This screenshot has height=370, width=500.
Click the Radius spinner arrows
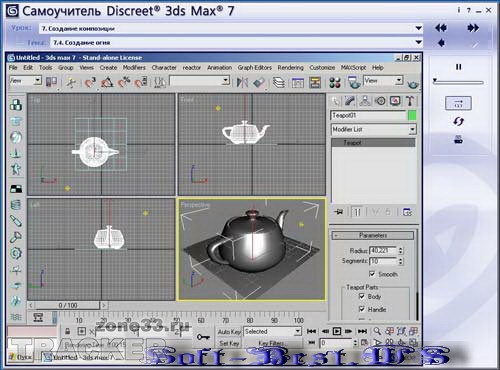[401, 250]
